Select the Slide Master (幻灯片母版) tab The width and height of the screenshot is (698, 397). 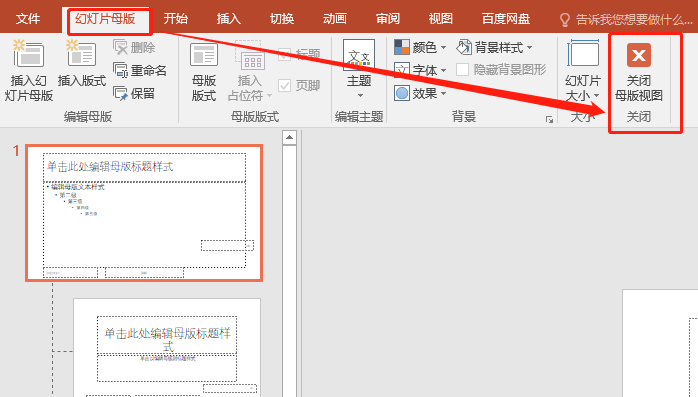[x=105, y=19]
